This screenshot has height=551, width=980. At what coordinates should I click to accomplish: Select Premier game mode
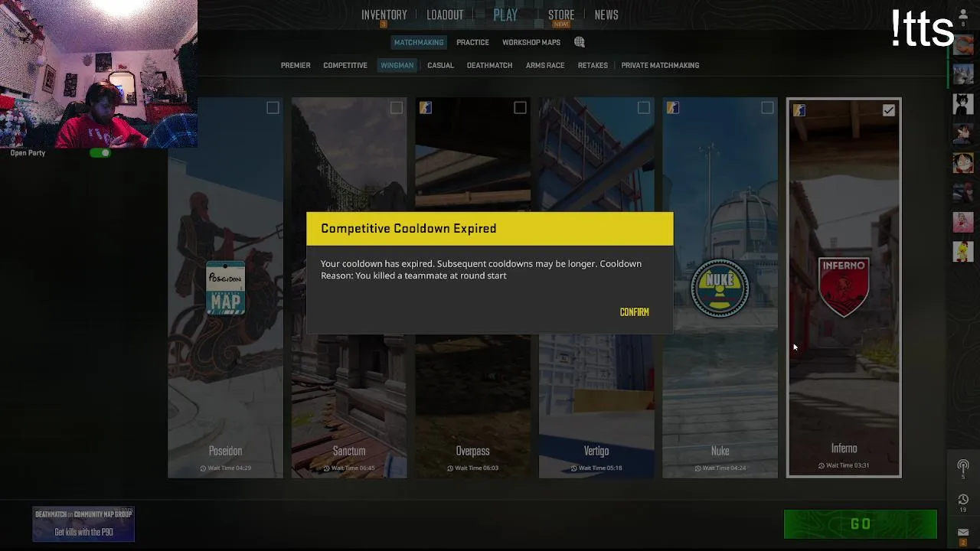point(296,65)
